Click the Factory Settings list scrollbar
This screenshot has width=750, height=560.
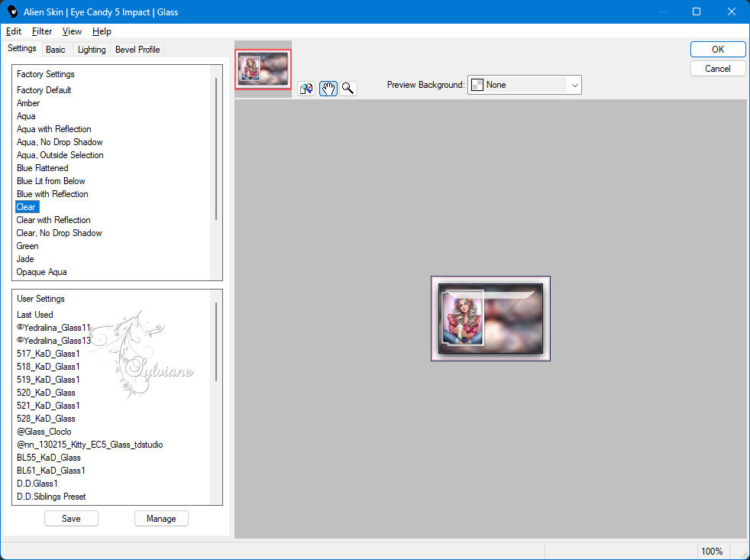tap(216, 149)
